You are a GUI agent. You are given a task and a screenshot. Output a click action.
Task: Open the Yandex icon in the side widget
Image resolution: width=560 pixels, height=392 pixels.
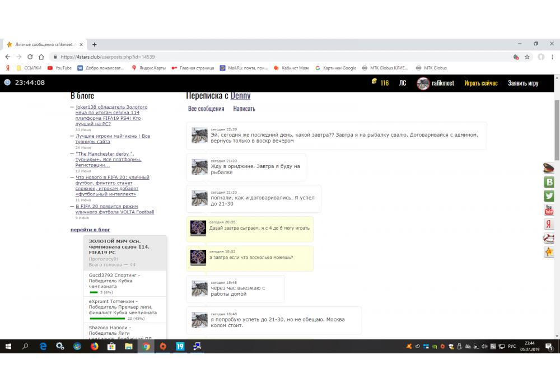549,224
